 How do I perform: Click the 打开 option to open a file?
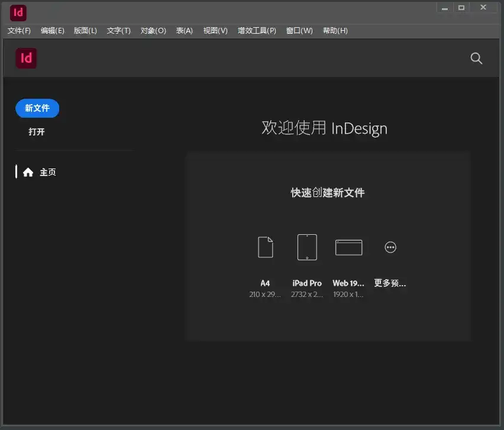tap(37, 131)
